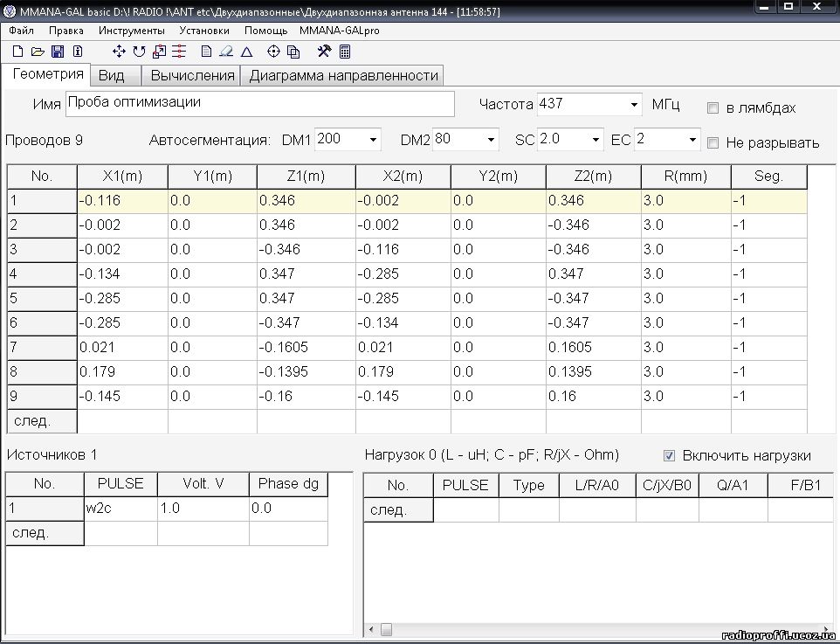This screenshot has width=840, height=644.
Task: Click the triangle icon in the toolbar
Action: [246, 52]
